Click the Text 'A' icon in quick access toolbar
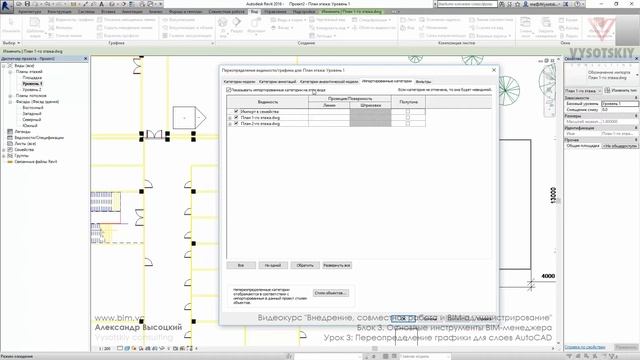 tap(102, 4)
